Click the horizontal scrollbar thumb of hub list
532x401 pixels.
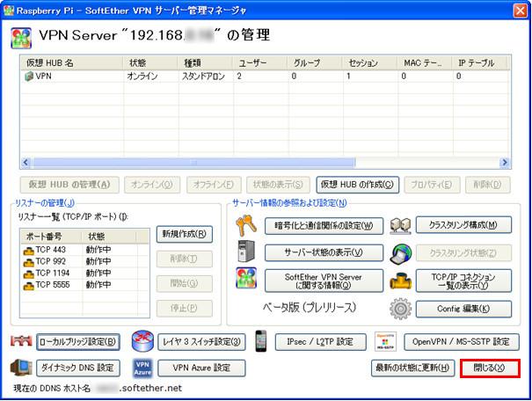point(193,163)
